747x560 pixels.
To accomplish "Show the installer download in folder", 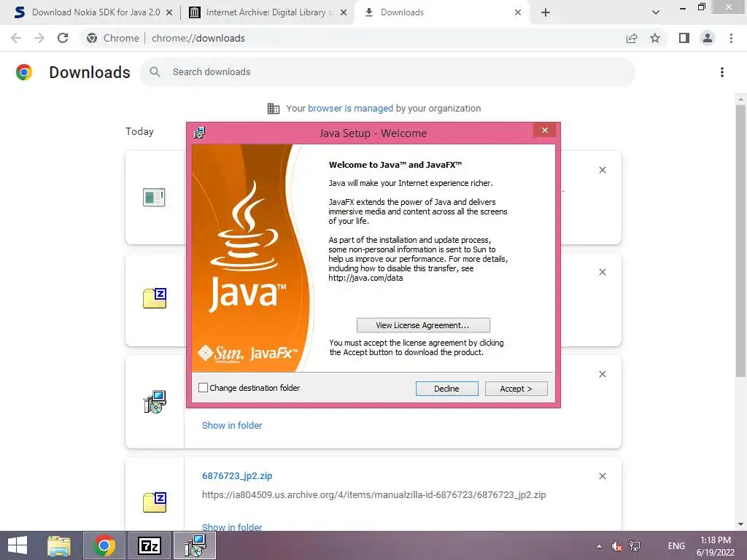I will [x=232, y=426].
